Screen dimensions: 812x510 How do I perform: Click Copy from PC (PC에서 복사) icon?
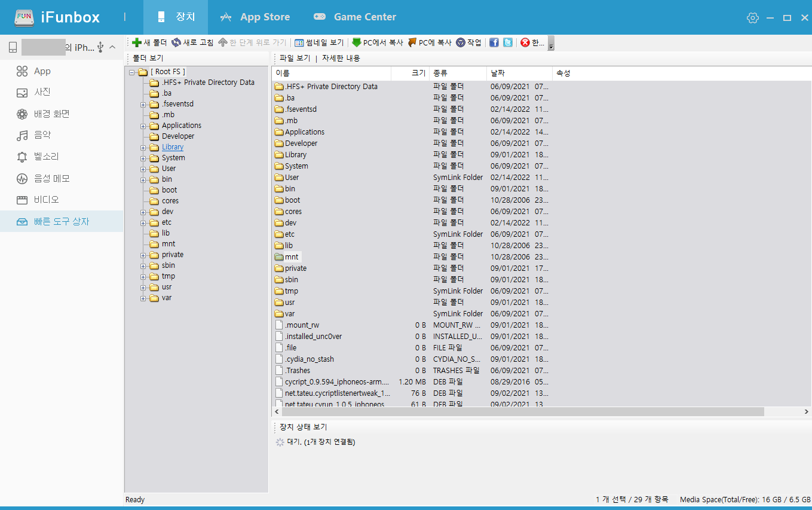click(x=357, y=42)
